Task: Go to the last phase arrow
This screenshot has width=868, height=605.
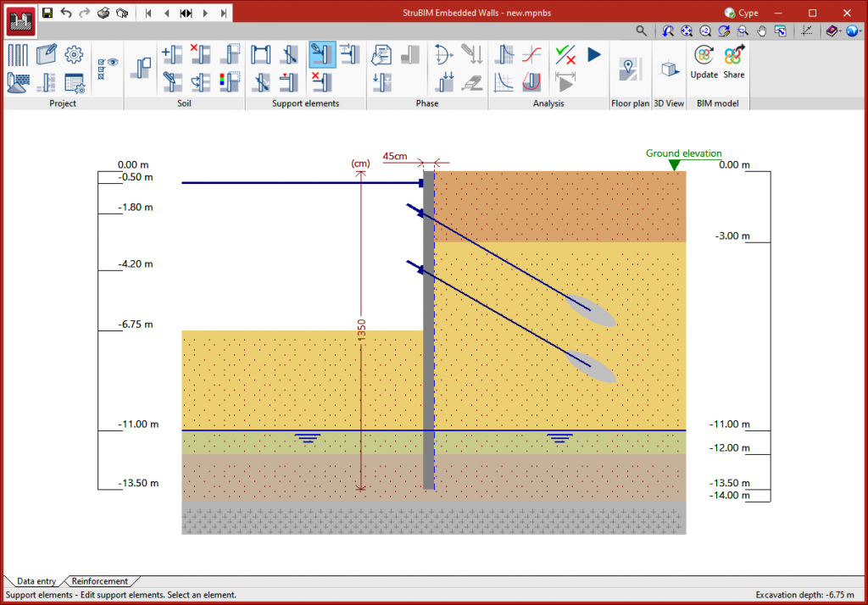Action: pyautogui.click(x=223, y=13)
